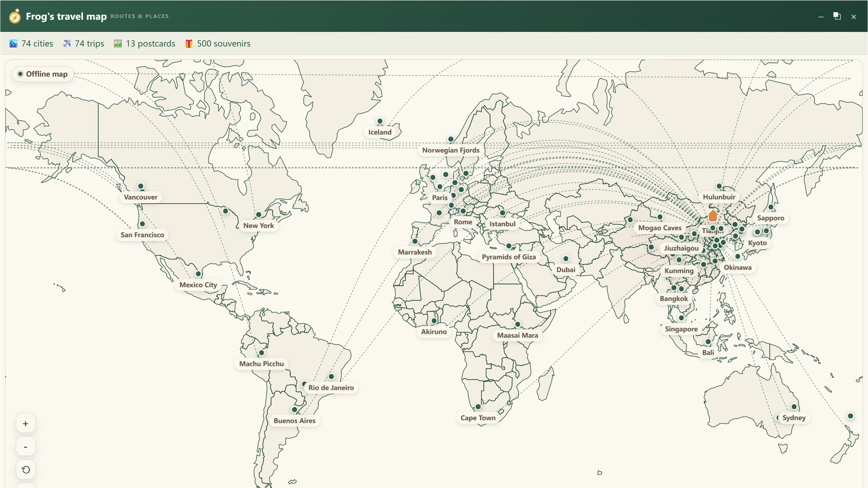This screenshot has height=488, width=868.
Task: Zoom in with the plus button
Action: [x=26, y=424]
